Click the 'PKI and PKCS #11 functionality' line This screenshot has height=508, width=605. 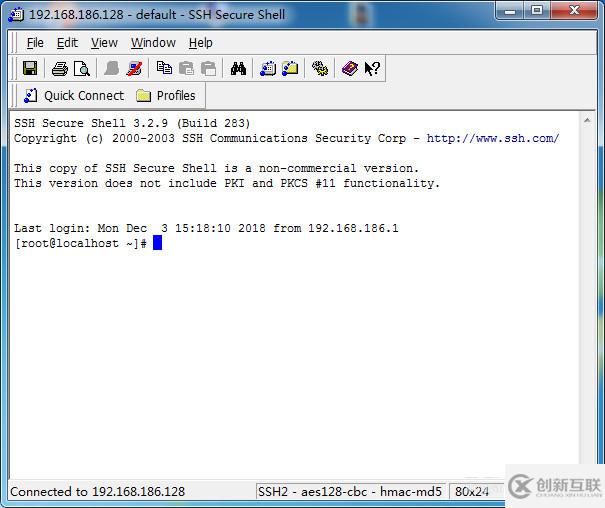(227, 183)
